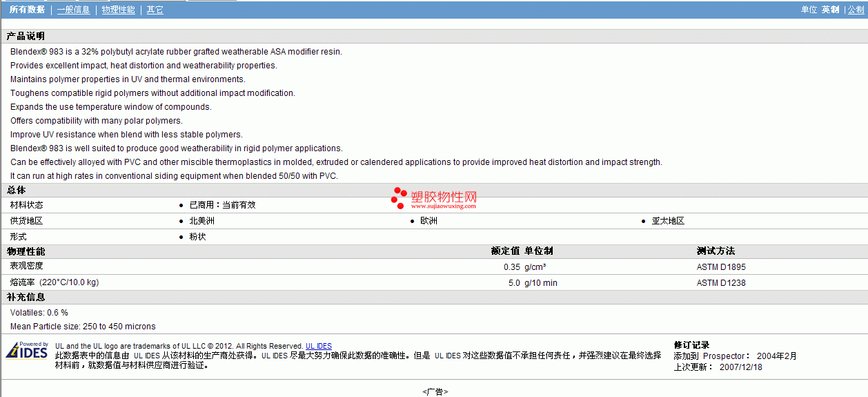Click the 产品说明 section header
The image size is (868, 397).
pos(26,37)
